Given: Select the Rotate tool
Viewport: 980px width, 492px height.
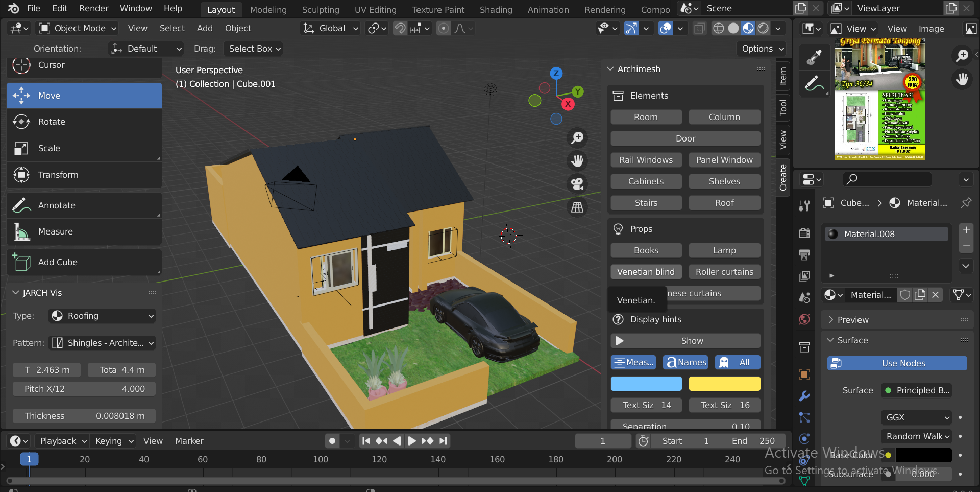Looking at the screenshot, I should 84,122.
